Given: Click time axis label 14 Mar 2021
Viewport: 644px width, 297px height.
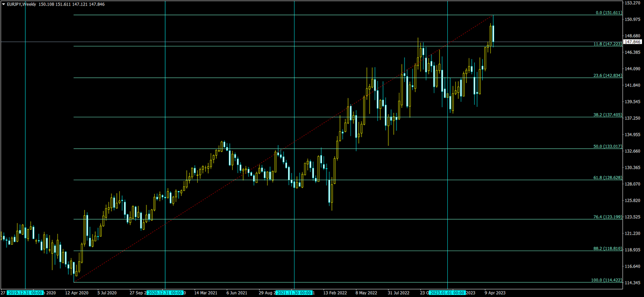Looking at the screenshot, I should tap(206, 293).
